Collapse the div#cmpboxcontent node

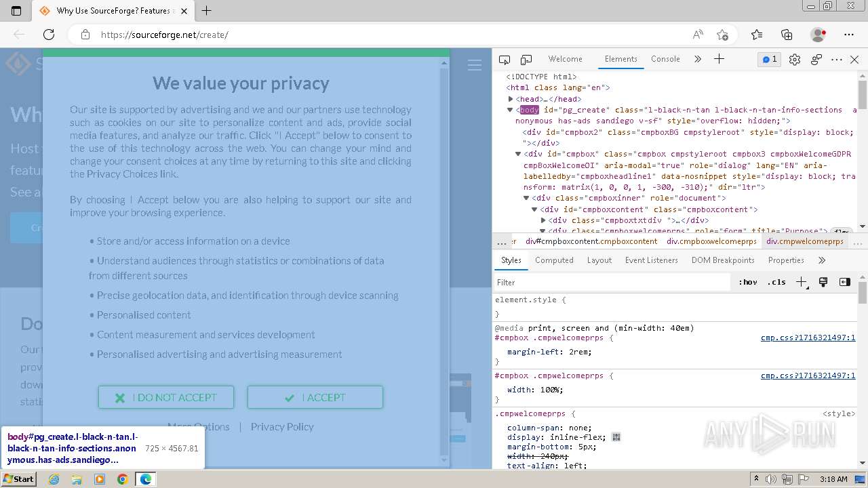click(534, 209)
